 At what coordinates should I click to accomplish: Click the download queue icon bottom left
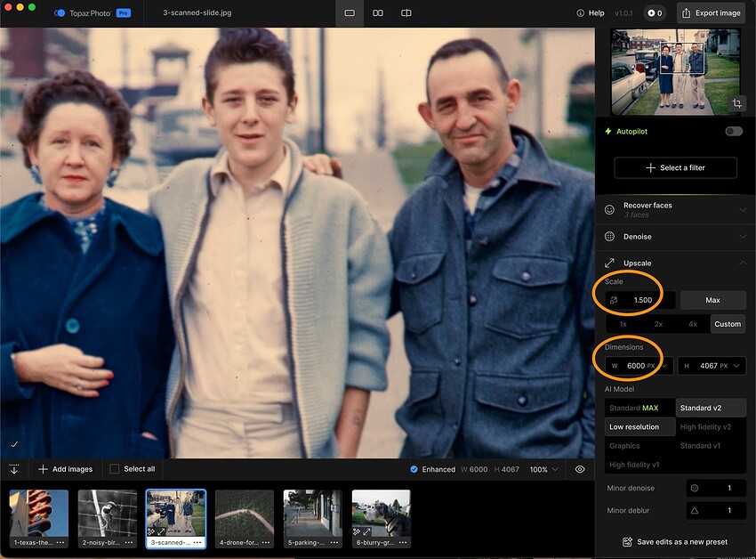coord(14,469)
